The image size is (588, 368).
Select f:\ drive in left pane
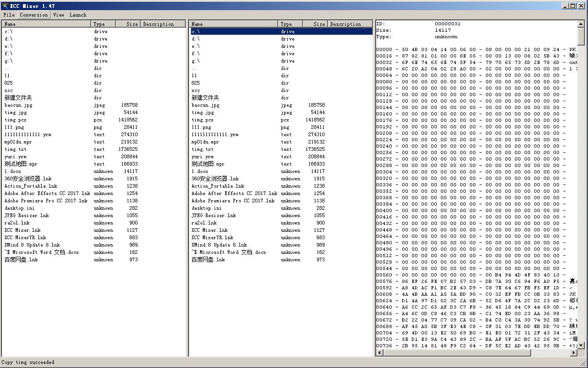tap(9, 53)
